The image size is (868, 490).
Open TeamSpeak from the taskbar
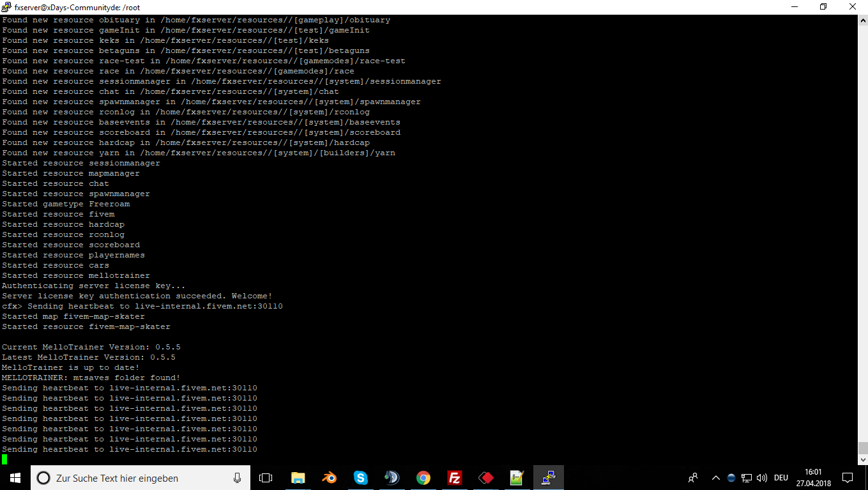392,478
